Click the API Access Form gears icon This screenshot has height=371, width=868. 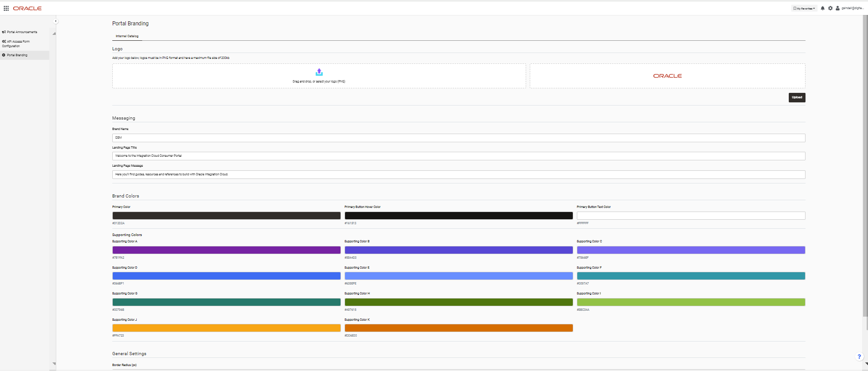[4, 41]
